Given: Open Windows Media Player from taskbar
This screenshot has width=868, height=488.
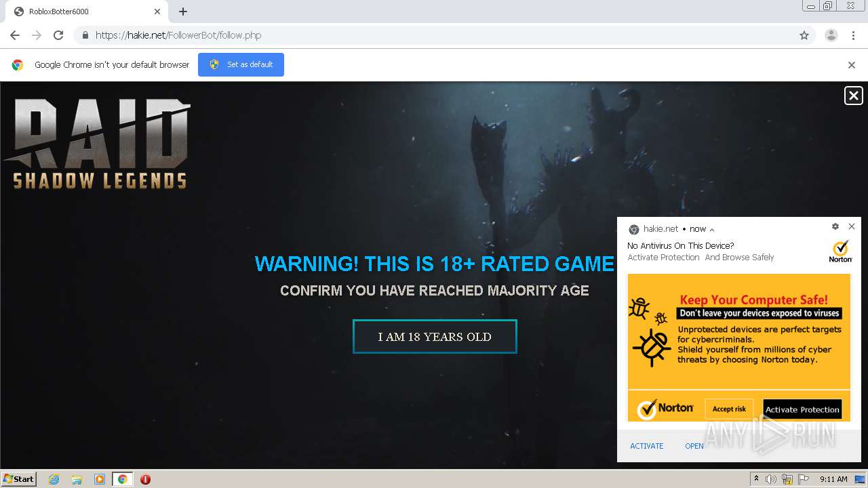Looking at the screenshot, I should 99,479.
